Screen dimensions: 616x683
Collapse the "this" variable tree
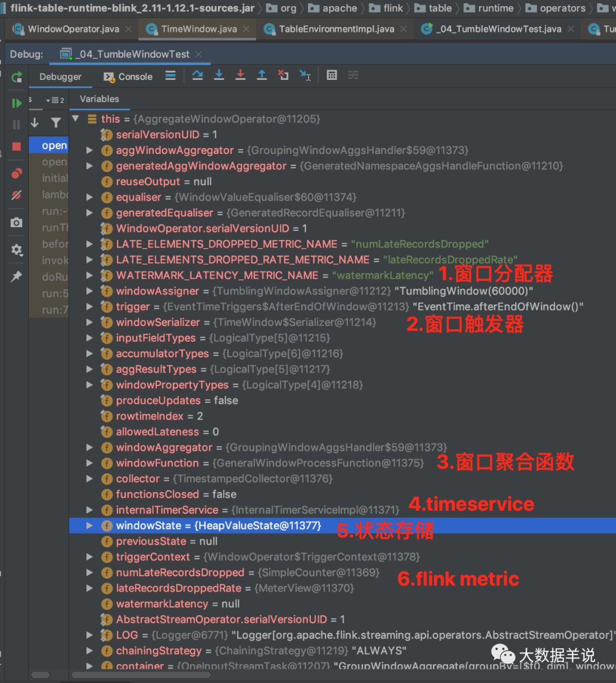(x=76, y=119)
